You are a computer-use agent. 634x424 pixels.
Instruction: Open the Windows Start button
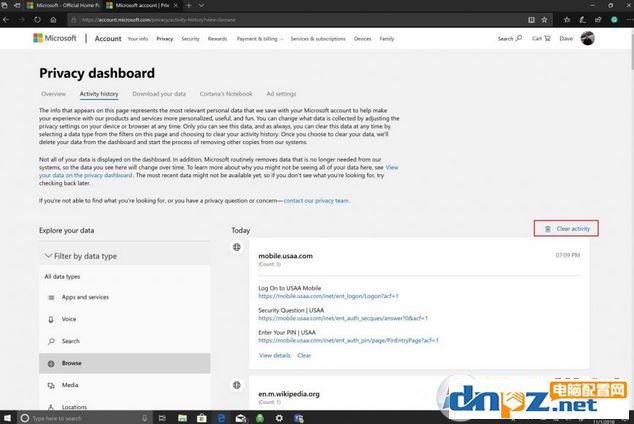pyautogui.click(x=7, y=418)
